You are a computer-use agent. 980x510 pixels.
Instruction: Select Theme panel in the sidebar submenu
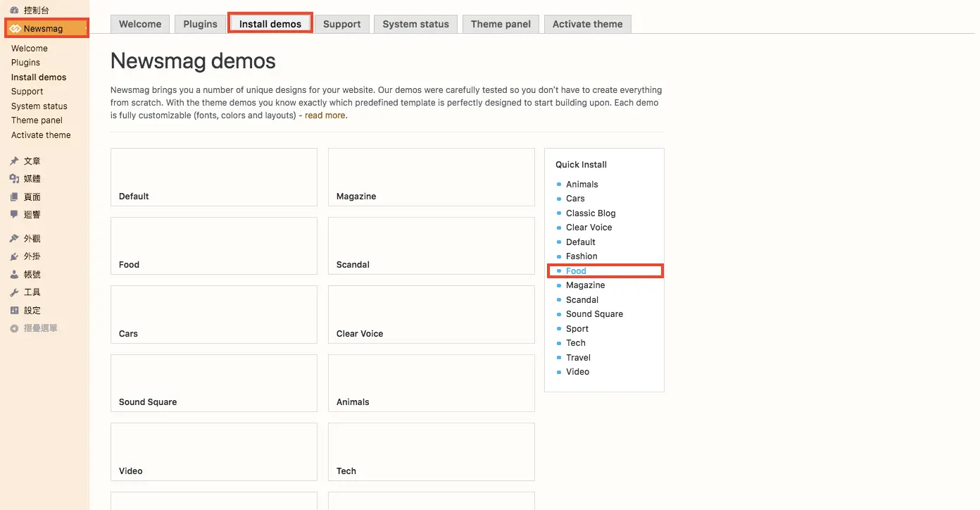pyautogui.click(x=37, y=120)
